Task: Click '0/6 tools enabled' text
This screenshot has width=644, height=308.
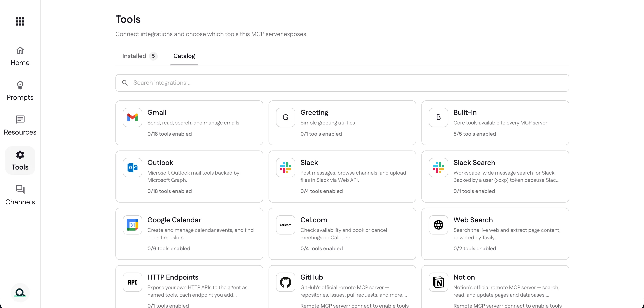Action: pyautogui.click(x=169, y=248)
